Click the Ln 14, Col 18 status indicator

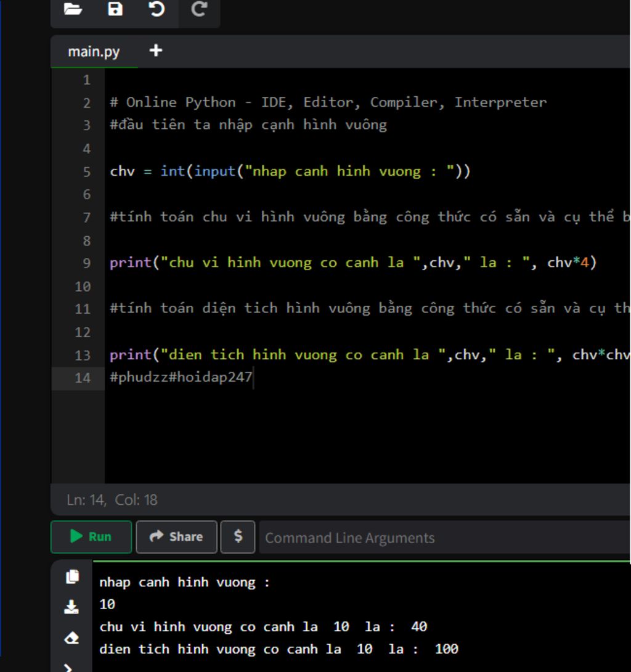[112, 500]
